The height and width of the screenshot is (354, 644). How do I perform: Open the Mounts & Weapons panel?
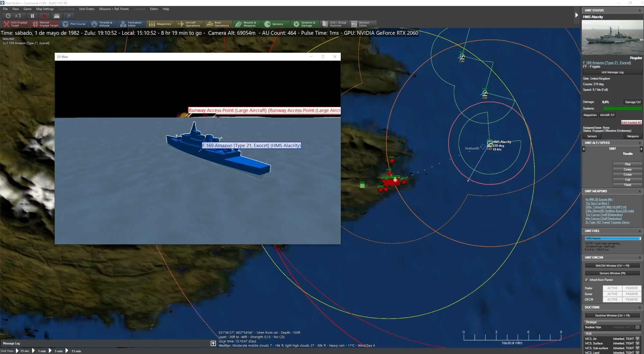247,24
